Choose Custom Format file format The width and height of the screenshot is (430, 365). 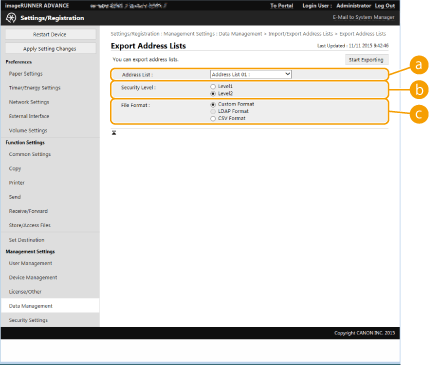click(x=213, y=104)
